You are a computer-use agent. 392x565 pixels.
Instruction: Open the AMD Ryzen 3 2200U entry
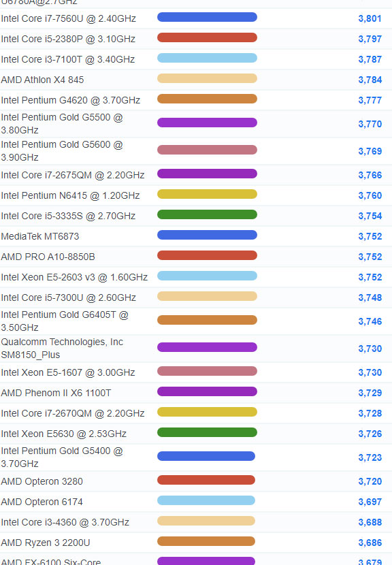(x=46, y=543)
